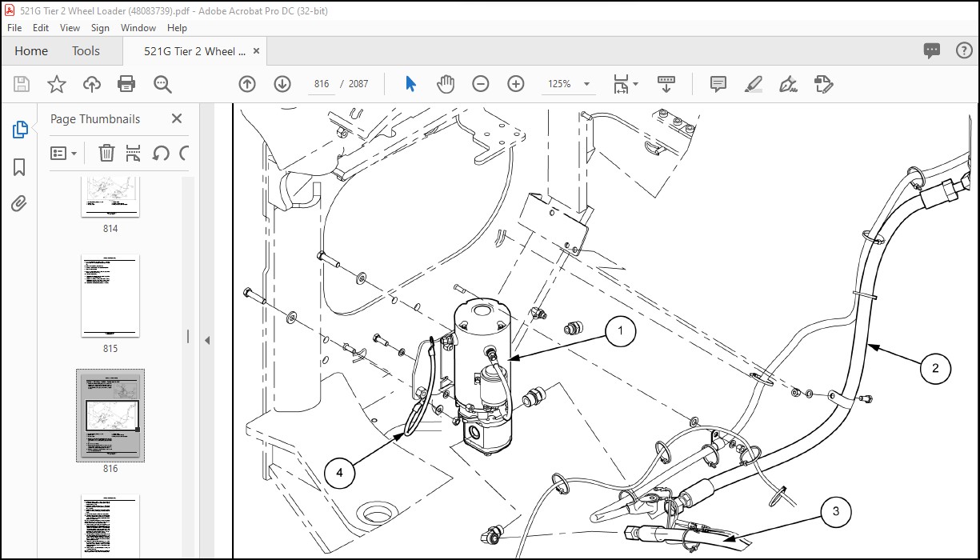980x560 pixels.
Task: Select page 816 thumbnail
Action: [110, 415]
